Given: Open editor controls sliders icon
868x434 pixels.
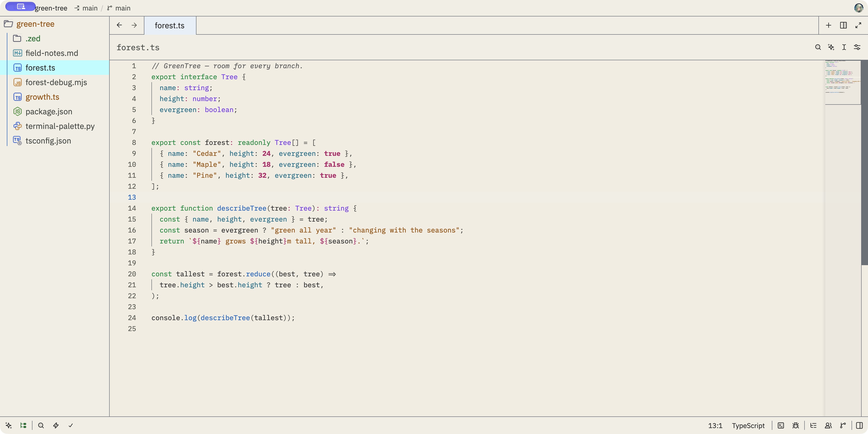Looking at the screenshot, I should (857, 47).
